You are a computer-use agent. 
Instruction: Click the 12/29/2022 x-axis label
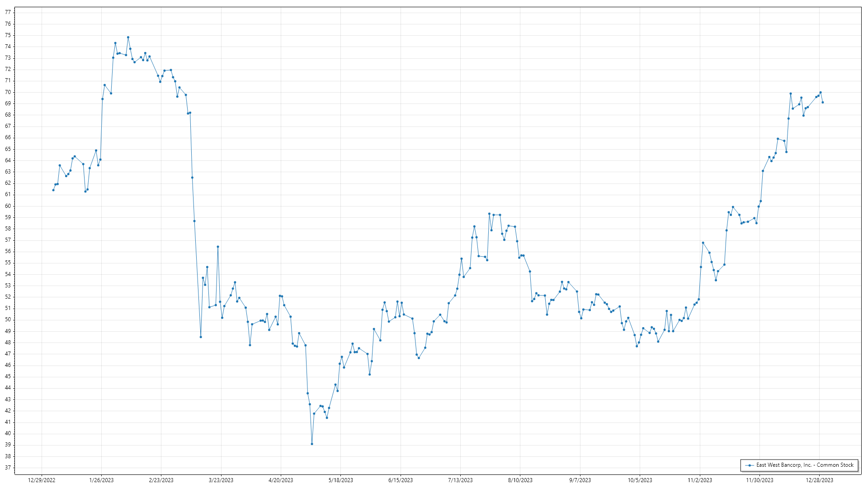coord(42,480)
